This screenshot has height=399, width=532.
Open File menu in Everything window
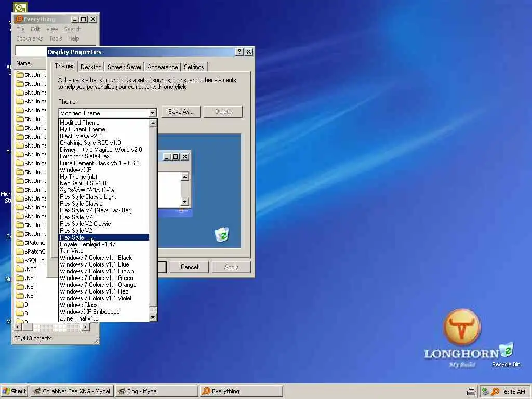coord(20,29)
